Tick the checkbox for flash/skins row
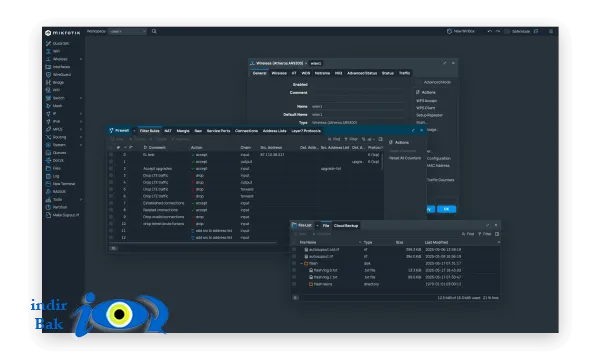This screenshot has height=360, width=600. pyautogui.click(x=294, y=284)
